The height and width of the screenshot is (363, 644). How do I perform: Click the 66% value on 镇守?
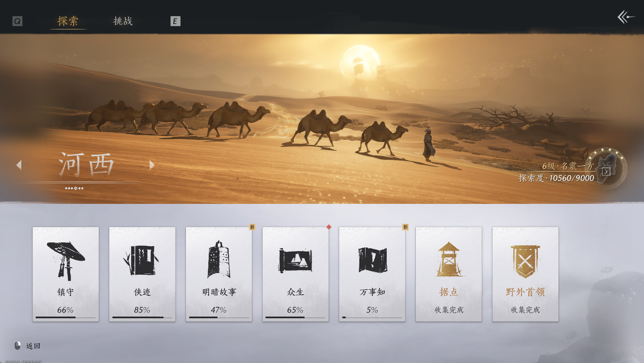[x=66, y=310]
